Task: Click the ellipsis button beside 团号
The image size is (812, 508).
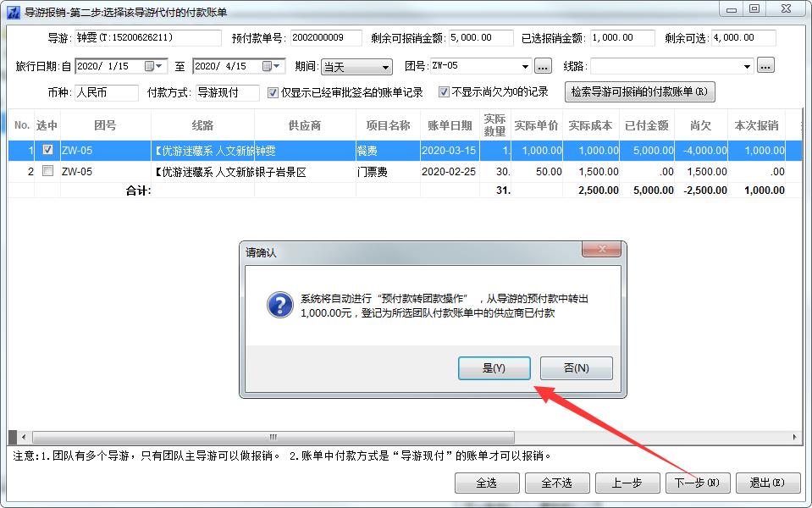Action: 542,66
